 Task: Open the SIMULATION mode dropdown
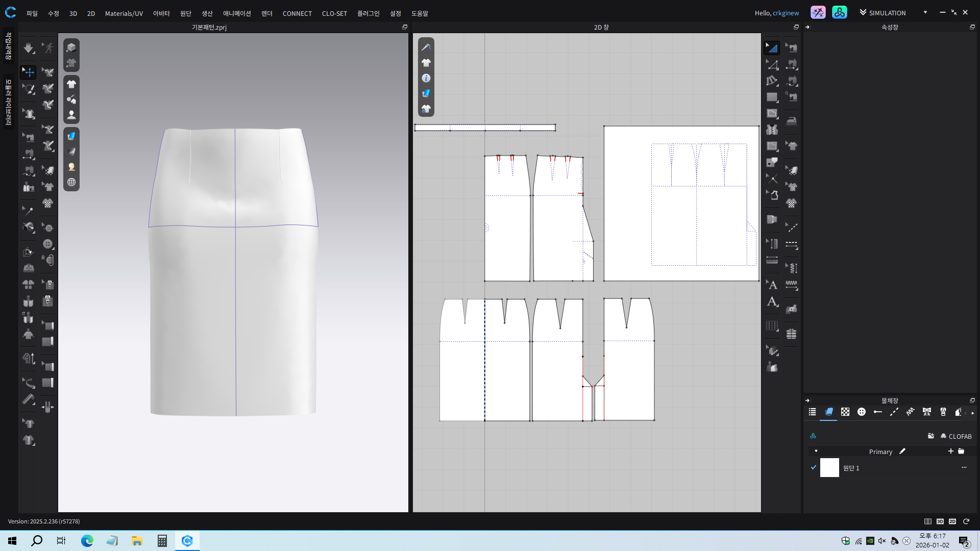(x=925, y=12)
